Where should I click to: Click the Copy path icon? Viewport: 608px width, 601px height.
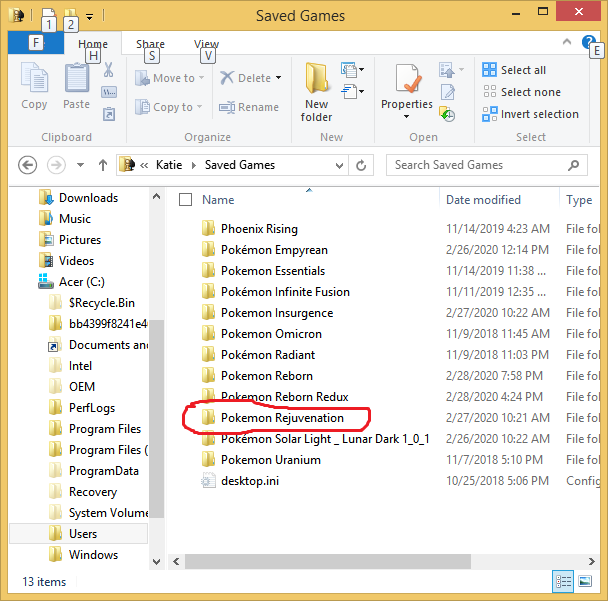(109, 92)
